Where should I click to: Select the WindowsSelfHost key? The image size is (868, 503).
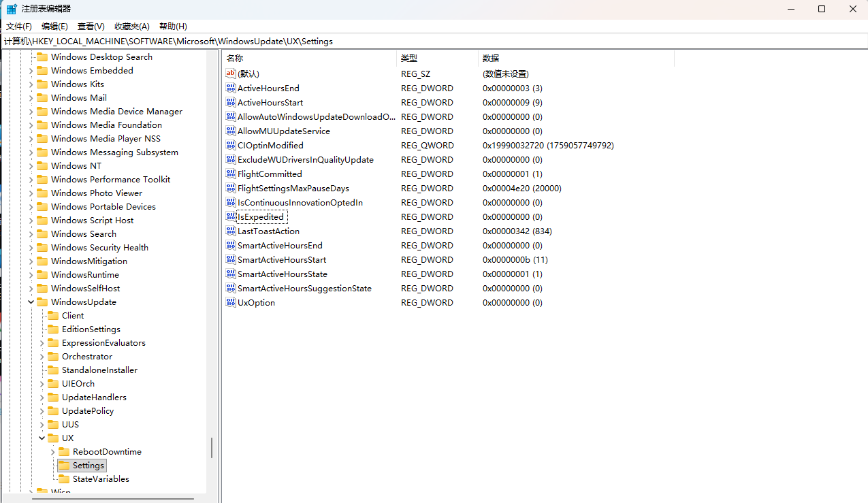point(85,288)
